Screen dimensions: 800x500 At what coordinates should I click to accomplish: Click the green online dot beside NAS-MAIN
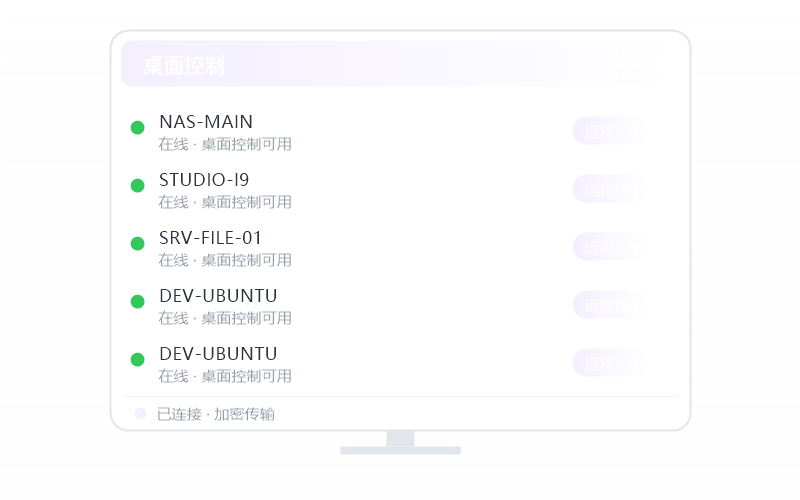[x=137, y=128]
